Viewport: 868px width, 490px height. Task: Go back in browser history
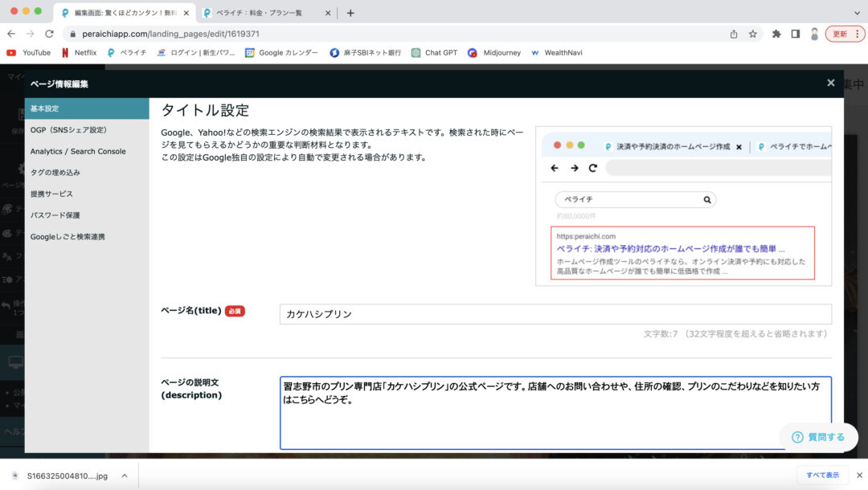point(11,34)
